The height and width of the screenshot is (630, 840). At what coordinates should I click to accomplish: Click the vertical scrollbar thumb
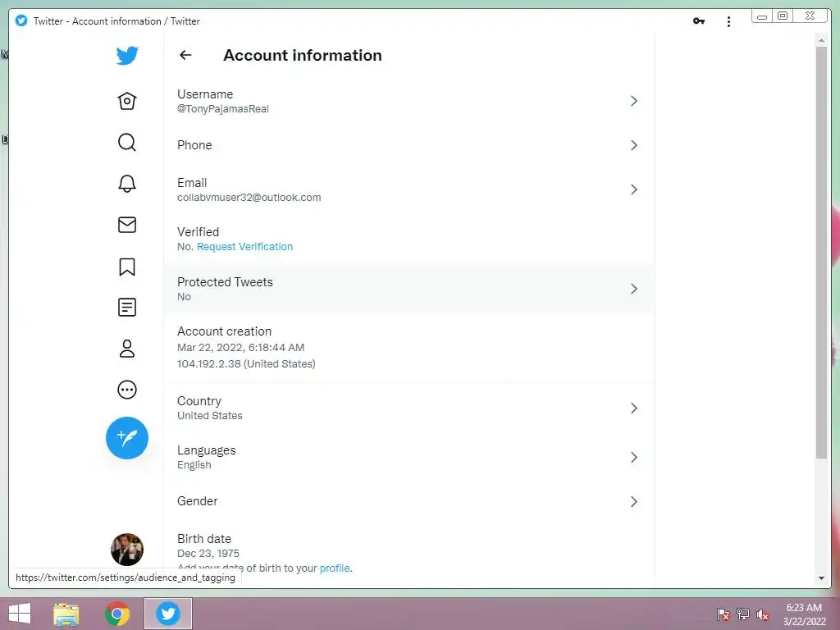point(821,252)
